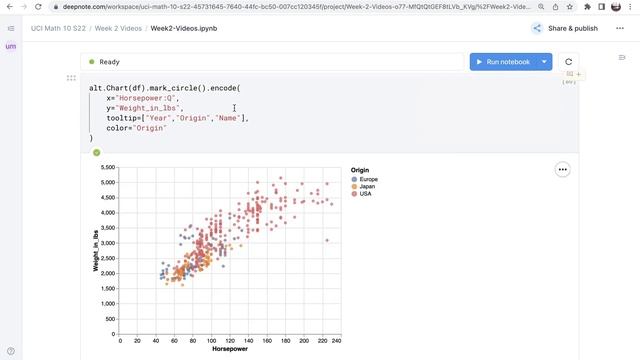640x360 pixels.
Task: Reload the browser page
Action: tap(38, 7)
